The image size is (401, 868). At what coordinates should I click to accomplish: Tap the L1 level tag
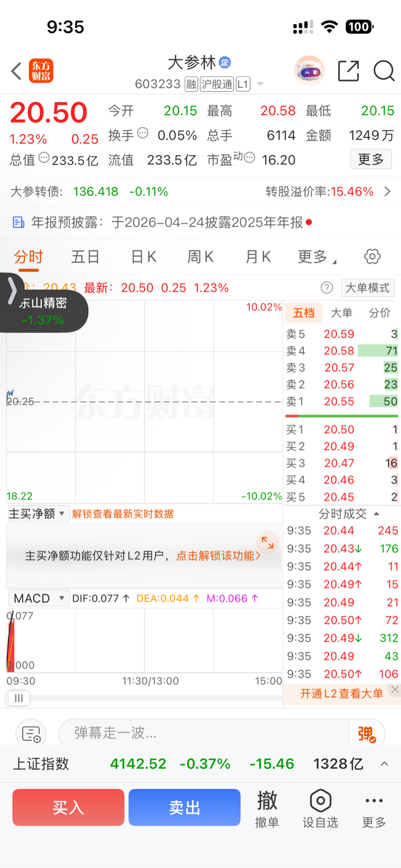pos(243,84)
